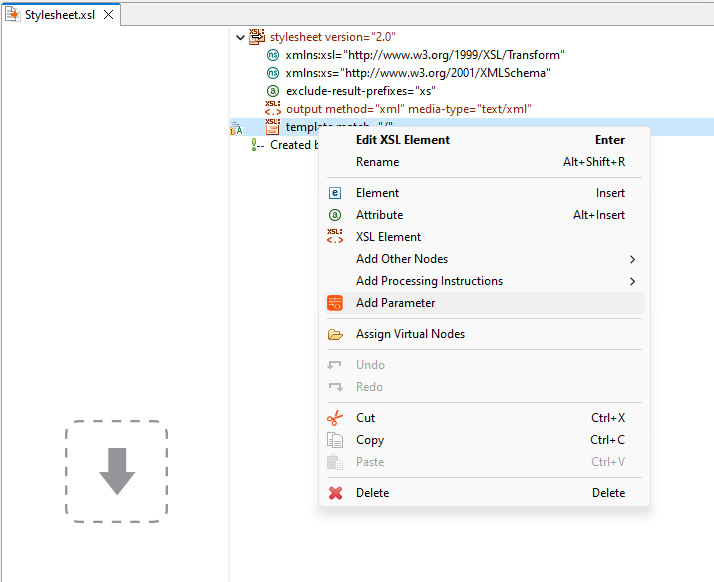Click the orange Add Parameter icon
Viewport: 714px width, 582px height.
pyautogui.click(x=335, y=303)
